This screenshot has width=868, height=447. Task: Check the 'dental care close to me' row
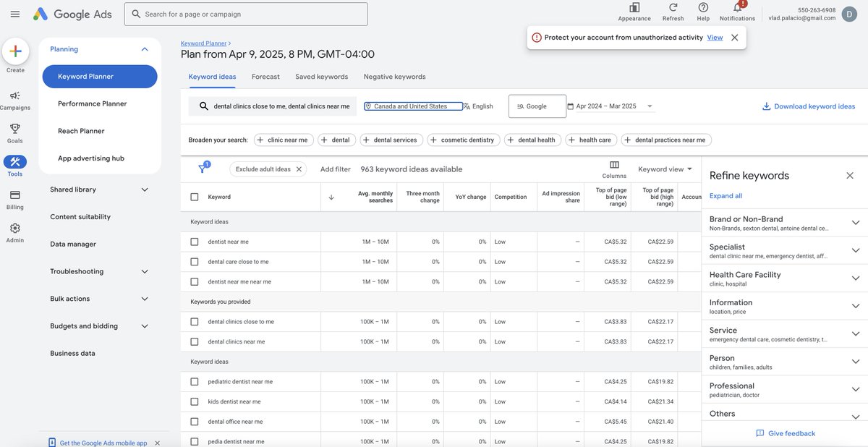(194, 262)
